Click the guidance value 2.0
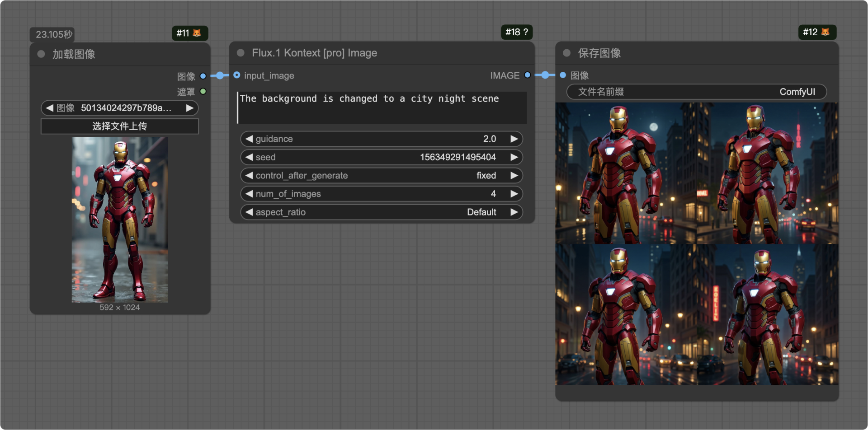The width and height of the screenshot is (868, 430). pos(490,139)
